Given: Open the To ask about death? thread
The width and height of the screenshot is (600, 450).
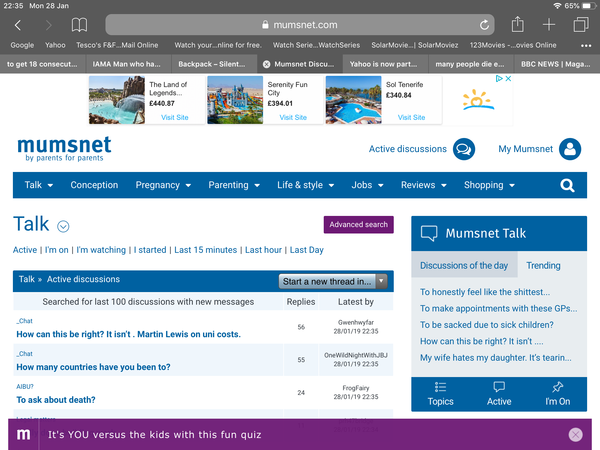Looking at the screenshot, I should [x=56, y=400].
